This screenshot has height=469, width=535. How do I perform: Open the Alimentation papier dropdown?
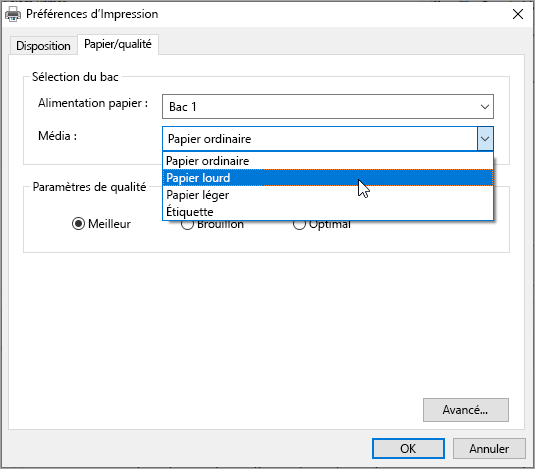coord(328,107)
